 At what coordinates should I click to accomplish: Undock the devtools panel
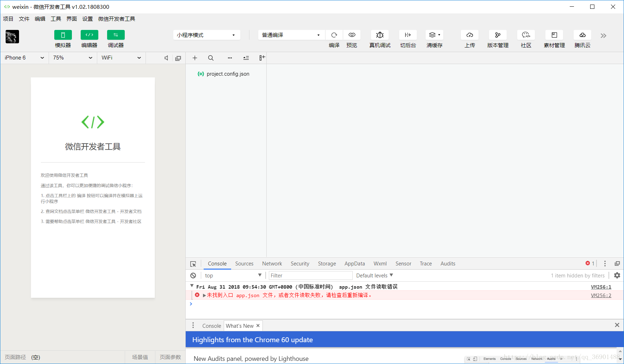click(617, 263)
